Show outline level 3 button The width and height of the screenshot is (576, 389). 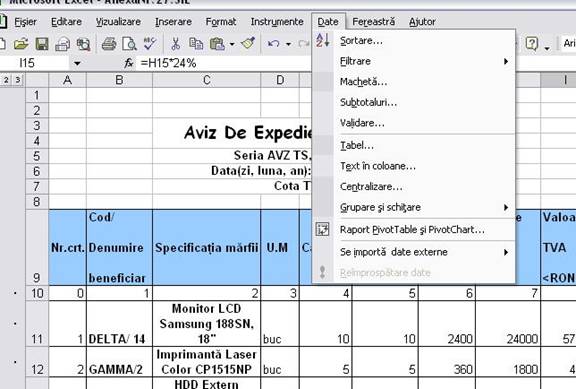17,80
